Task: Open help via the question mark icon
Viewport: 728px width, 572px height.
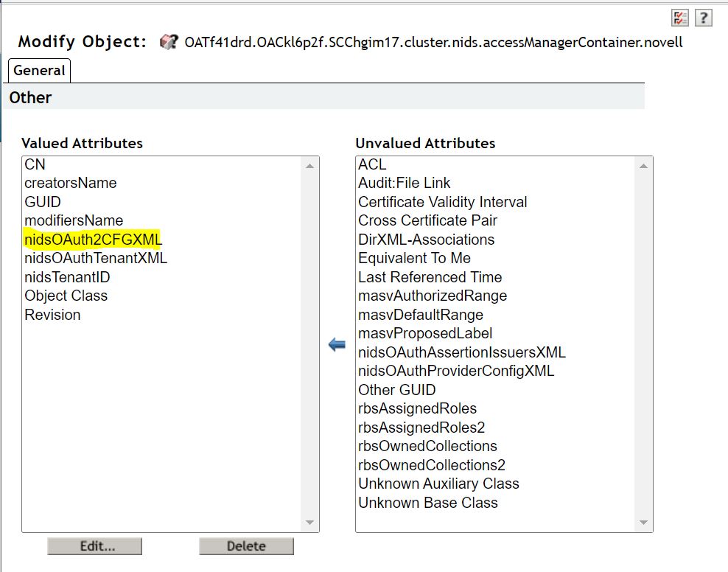Action: click(703, 16)
